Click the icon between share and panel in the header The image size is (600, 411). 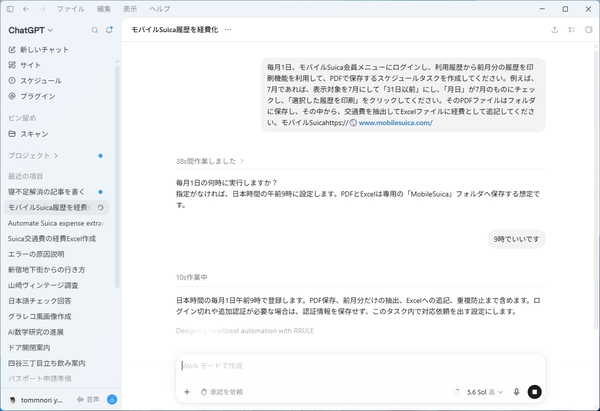click(572, 30)
